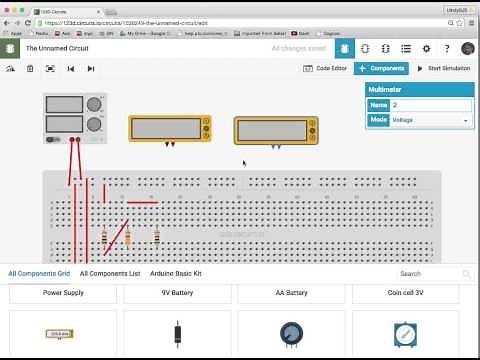The image size is (480, 360).
Task: Click the right multimeter middle mode button
Action: coord(312,130)
